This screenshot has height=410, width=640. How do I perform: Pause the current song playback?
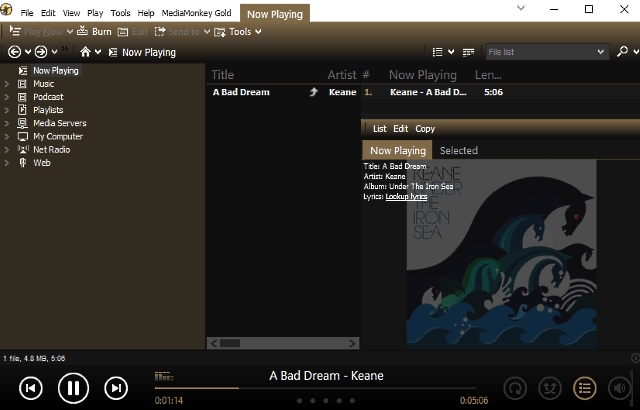click(x=73, y=388)
